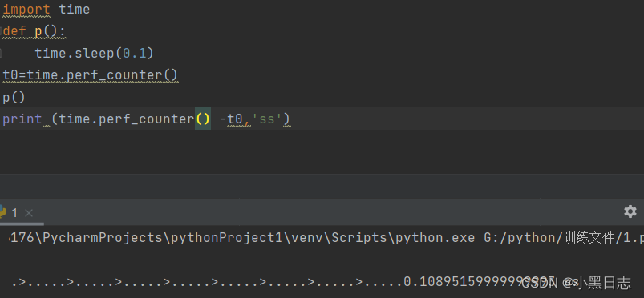Viewport: 644px width, 298px height.
Task: Click the time.sleep(0.1) line
Action: point(94,54)
